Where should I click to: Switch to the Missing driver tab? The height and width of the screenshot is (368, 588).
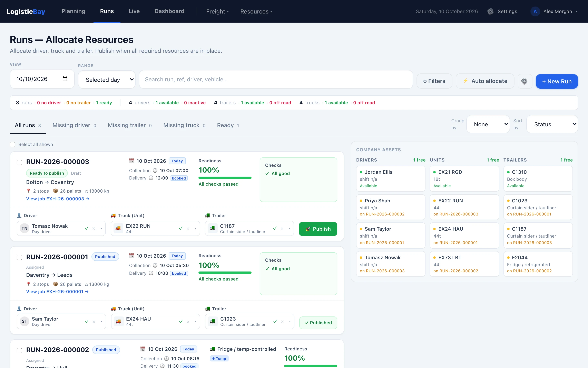[x=74, y=125]
